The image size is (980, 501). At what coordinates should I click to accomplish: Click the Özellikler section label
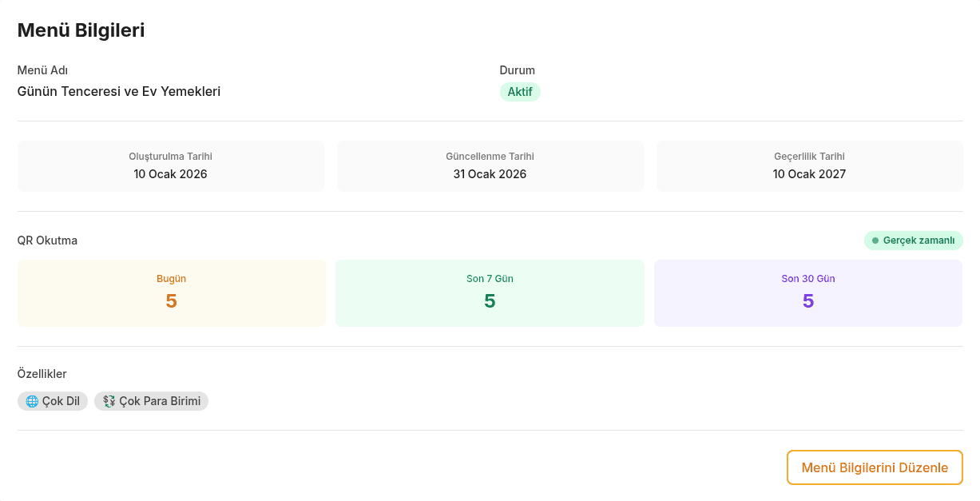42,373
